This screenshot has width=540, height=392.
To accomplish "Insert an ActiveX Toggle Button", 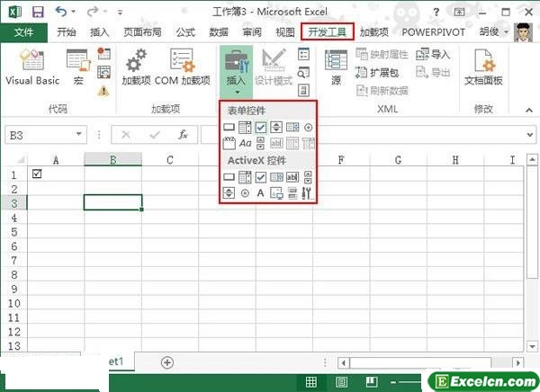I will click(x=292, y=193).
